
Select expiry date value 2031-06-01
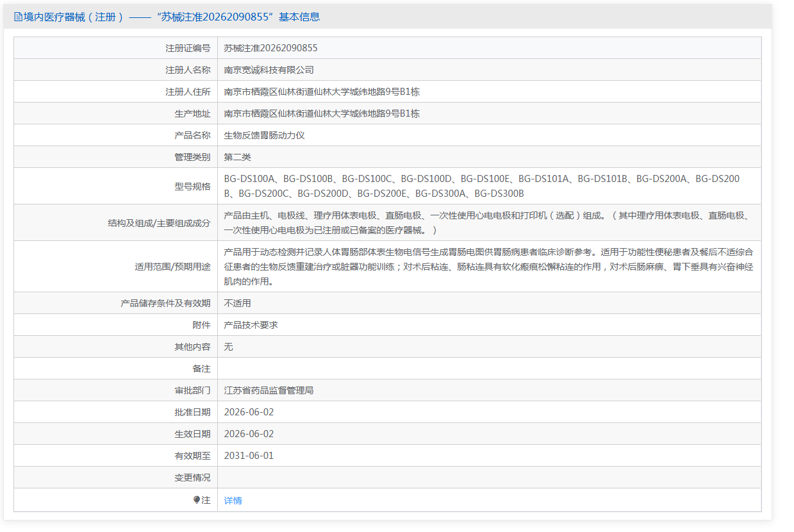(x=249, y=456)
